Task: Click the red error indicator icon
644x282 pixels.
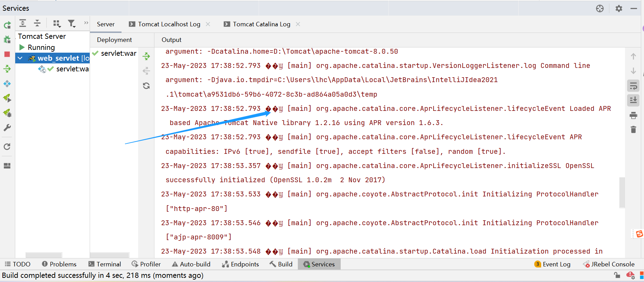Action: pos(630,275)
